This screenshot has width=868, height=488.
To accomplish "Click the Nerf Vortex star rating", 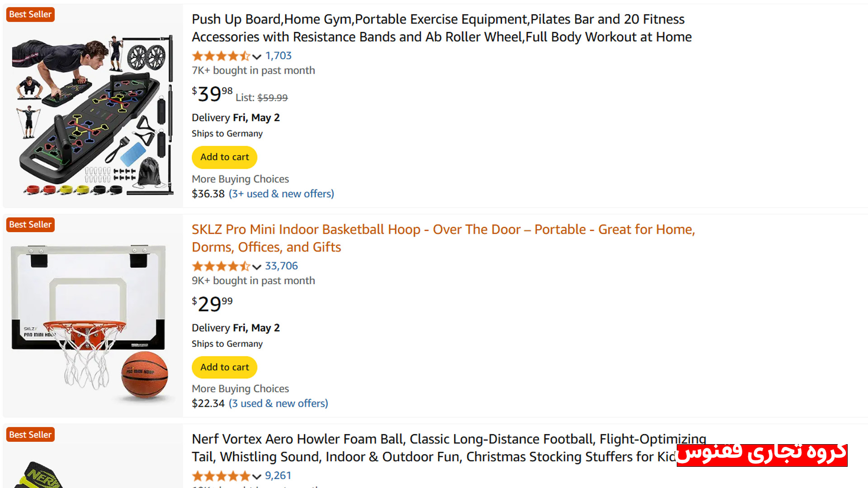I will click(x=221, y=476).
